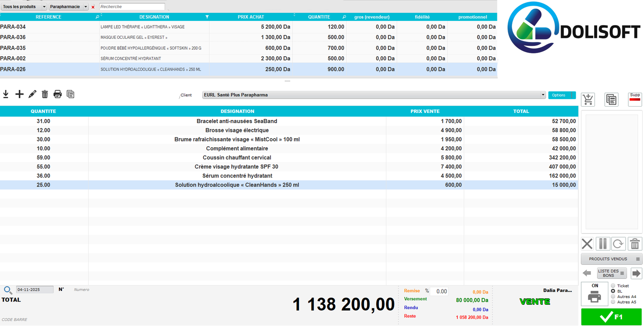Reload the sale with the refresh icon
The height and width of the screenshot is (327, 644).
[619, 244]
